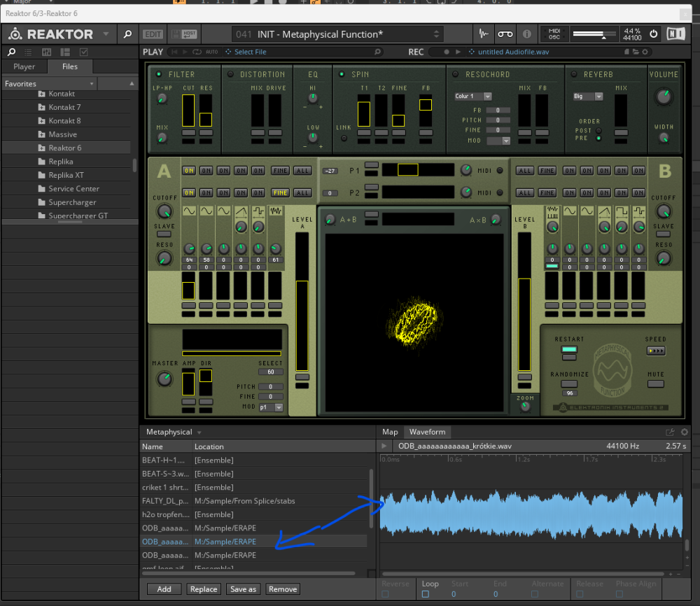Viewport: 700px width, 606px height.
Task: Click the sidebar search magnifier icon
Action: (x=12, y=52)
